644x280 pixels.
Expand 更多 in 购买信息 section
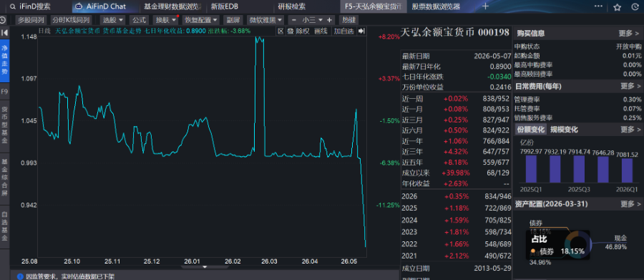(630, 34)
